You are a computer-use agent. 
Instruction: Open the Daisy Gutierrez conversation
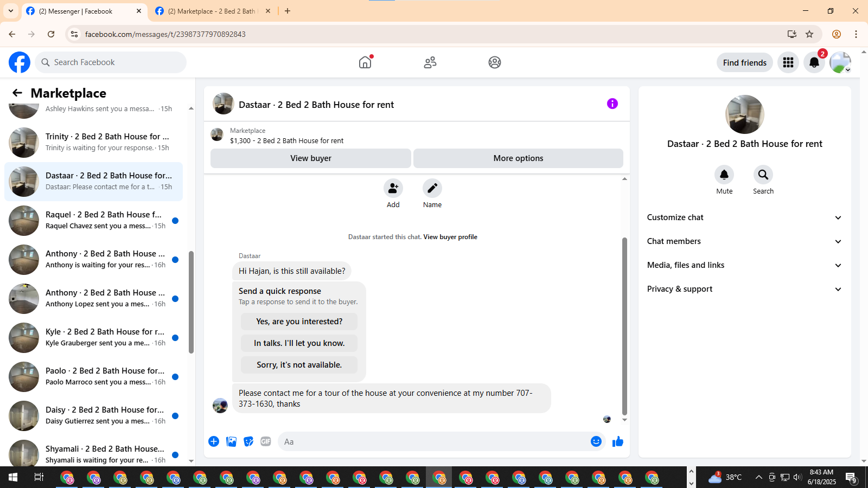pos(93,415)
